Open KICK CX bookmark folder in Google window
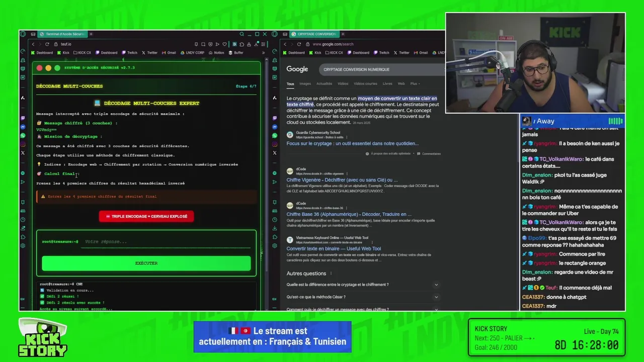This screenshot has height=362, width=644. click(x=333, y=53)
